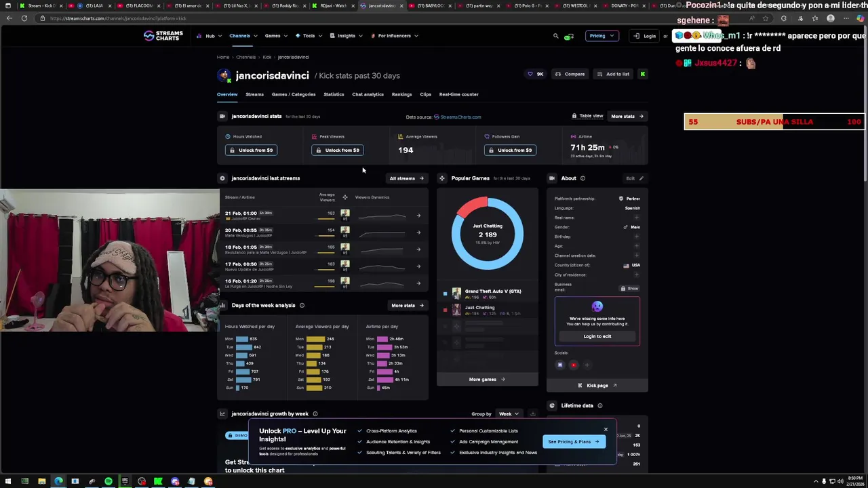Click the Discord social icon in About
The height and width of the screenshot is (488, 868).
[x=560, y=365]
